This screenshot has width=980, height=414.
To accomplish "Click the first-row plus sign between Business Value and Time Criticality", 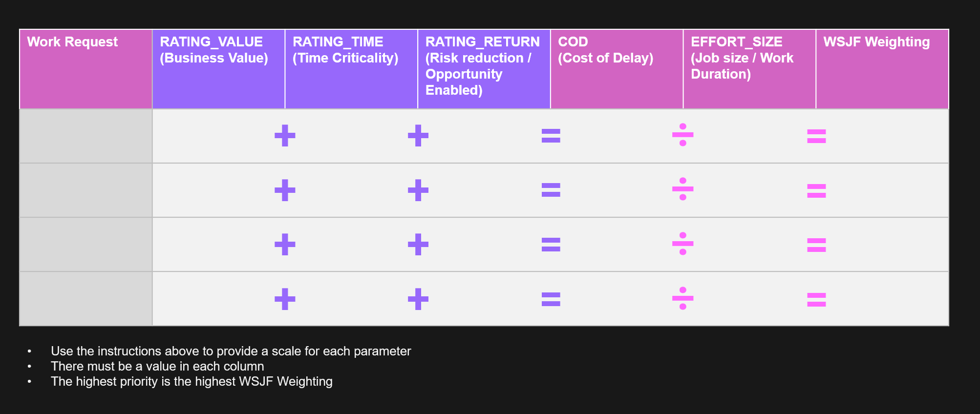I will coord(285,136).
